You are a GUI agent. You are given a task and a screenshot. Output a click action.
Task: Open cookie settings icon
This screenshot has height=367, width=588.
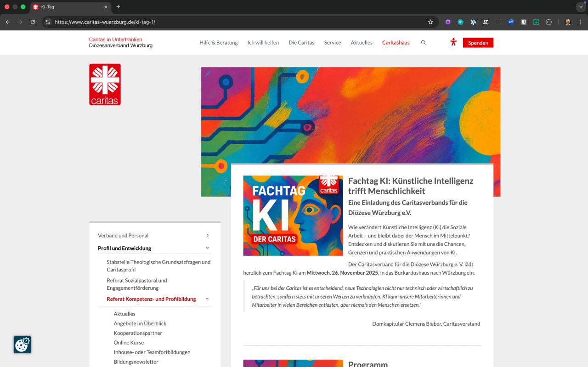22,344
